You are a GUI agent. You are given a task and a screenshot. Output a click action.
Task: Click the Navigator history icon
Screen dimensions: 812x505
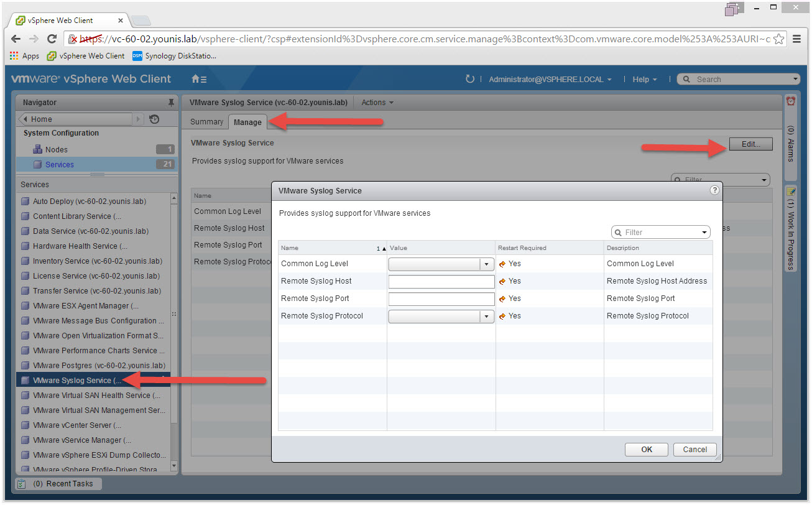pyautogui.click(x=155, y=119)
